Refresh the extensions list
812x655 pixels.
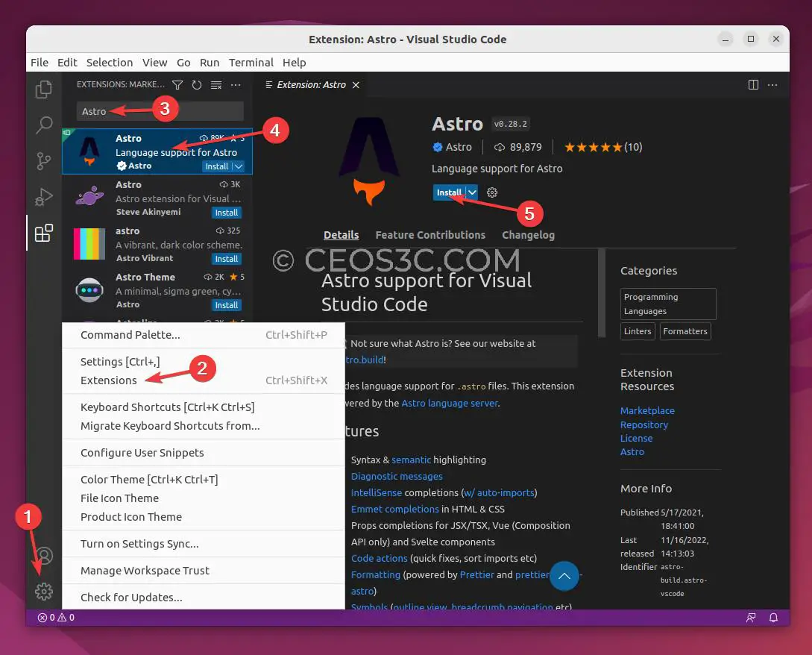pyautogui.click(x=197, y=85)
